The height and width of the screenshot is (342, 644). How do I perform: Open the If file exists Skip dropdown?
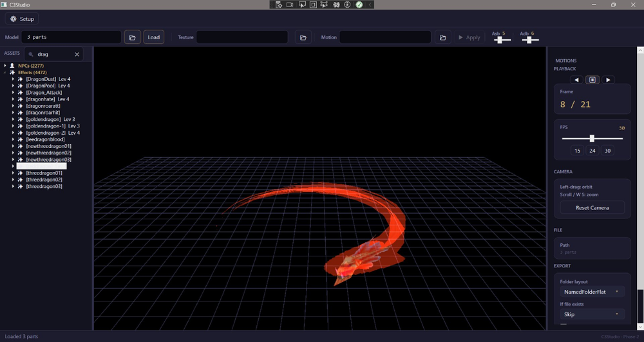592,314
